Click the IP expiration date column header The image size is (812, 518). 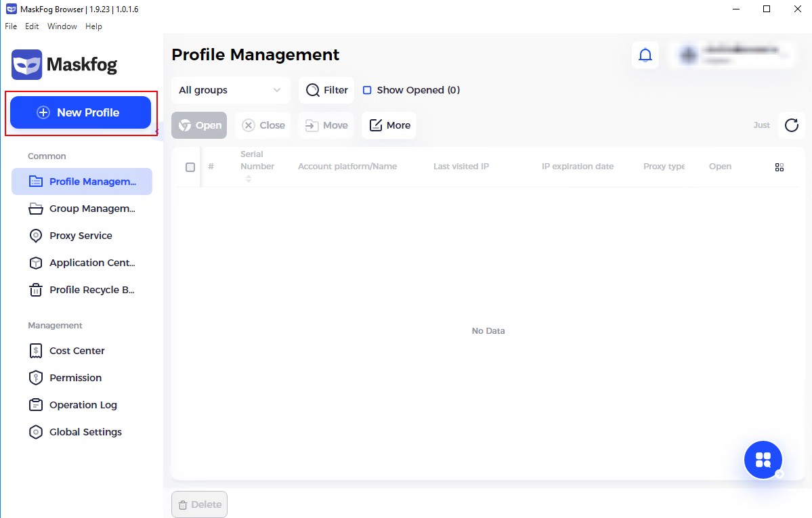tap(578, 167)
